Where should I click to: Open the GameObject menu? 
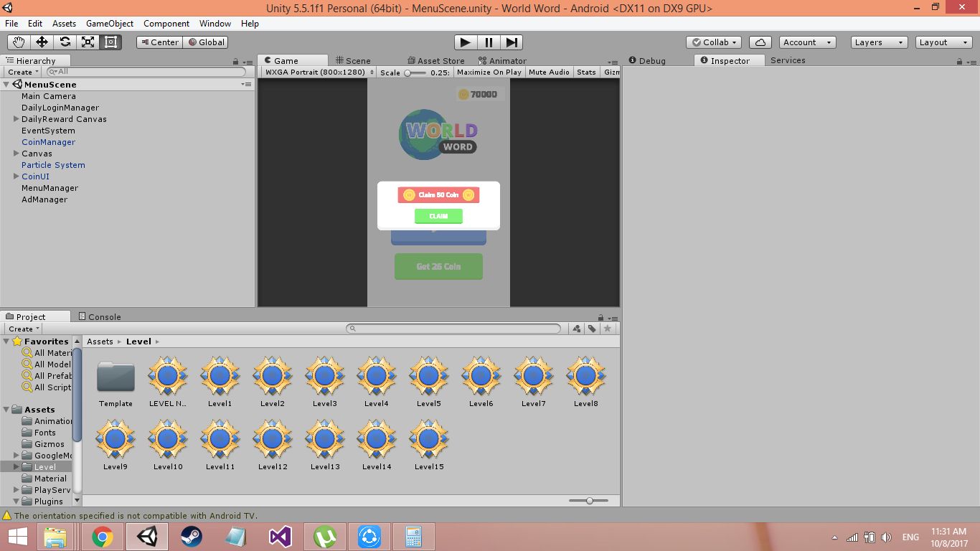click(x=109, y=24)
